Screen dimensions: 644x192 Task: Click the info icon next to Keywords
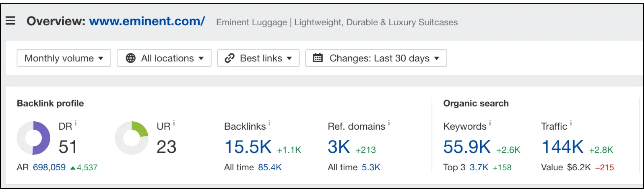coord(490,123)
